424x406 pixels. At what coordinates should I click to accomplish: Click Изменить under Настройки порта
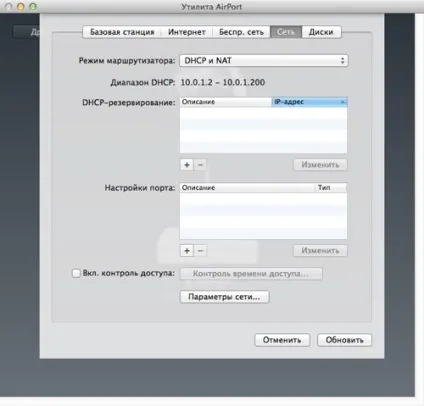click(320, 251)
